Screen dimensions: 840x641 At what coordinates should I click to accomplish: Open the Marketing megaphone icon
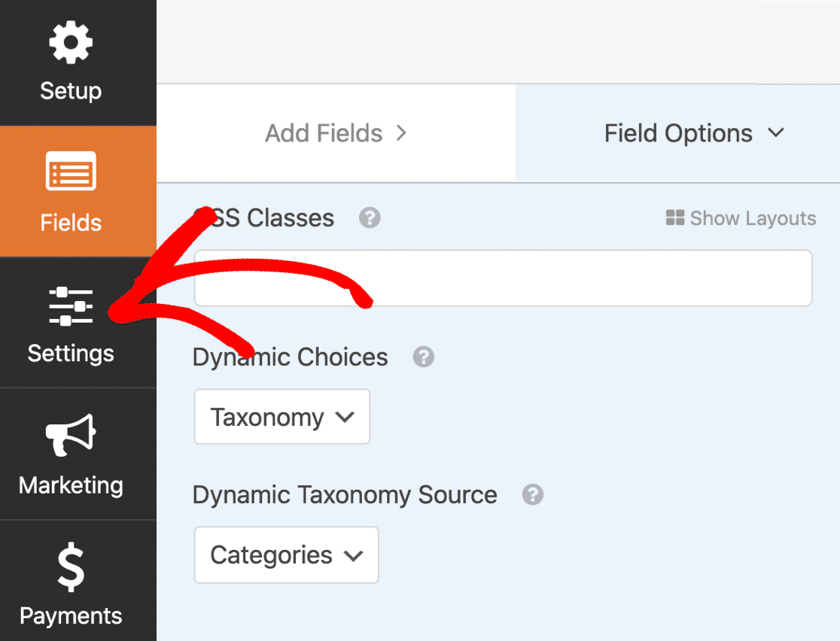tap(71, 435)
